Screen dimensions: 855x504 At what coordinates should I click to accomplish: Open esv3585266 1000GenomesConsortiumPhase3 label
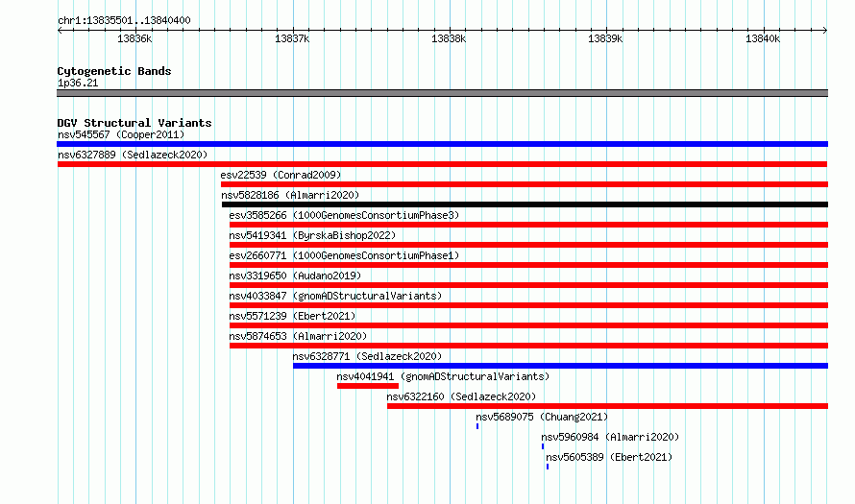(x=344, y=215)
